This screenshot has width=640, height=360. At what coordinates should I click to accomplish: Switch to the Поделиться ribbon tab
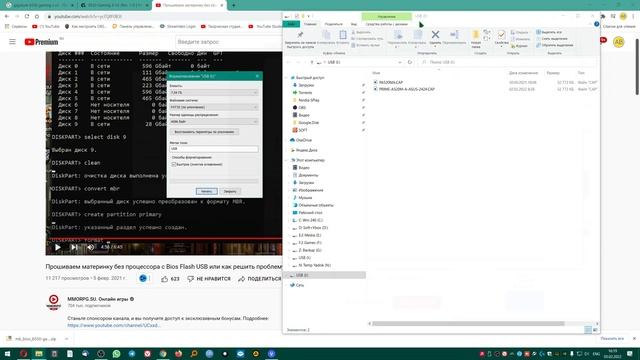(x=333, y=24)
